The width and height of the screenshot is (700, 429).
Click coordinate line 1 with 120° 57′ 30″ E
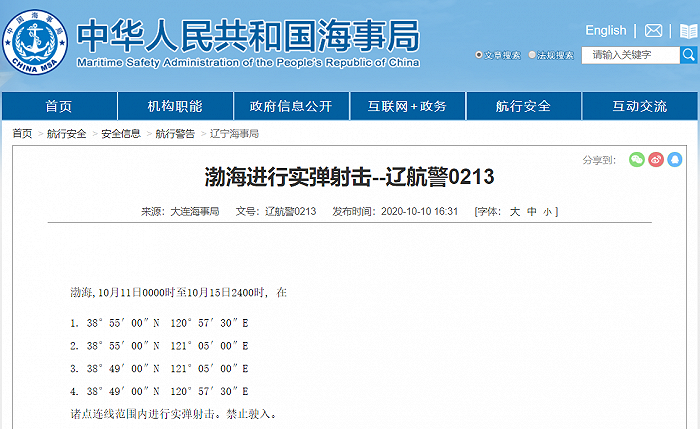point(159,323)
